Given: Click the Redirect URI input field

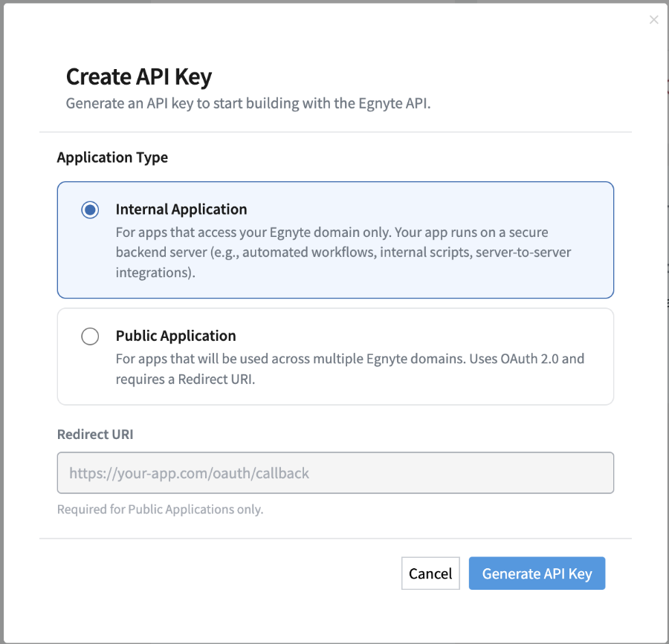Looking at the screenshot, I should 335,472.
